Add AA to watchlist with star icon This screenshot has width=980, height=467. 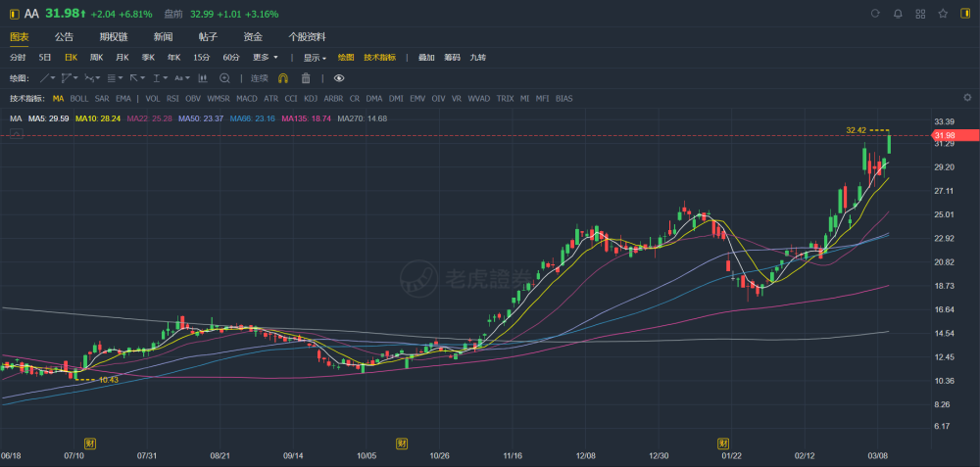coord(943,14)
